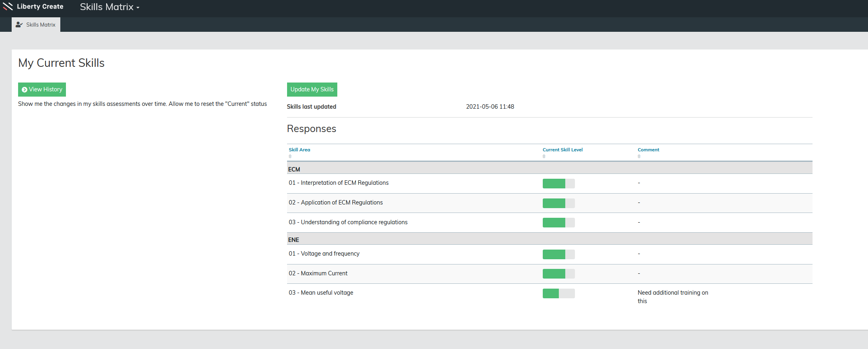
Task: Click the sort arrows under Comment
Action: coord(639,156)
